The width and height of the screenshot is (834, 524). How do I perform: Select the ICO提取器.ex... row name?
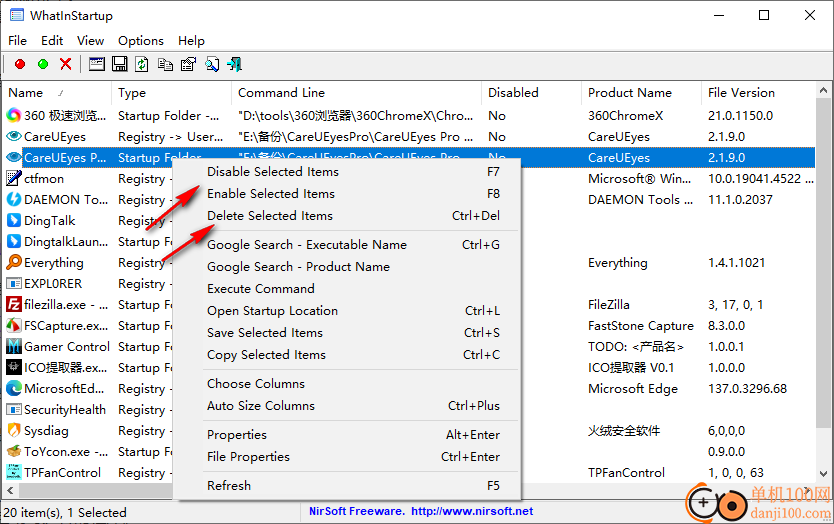tap(65, 368)
